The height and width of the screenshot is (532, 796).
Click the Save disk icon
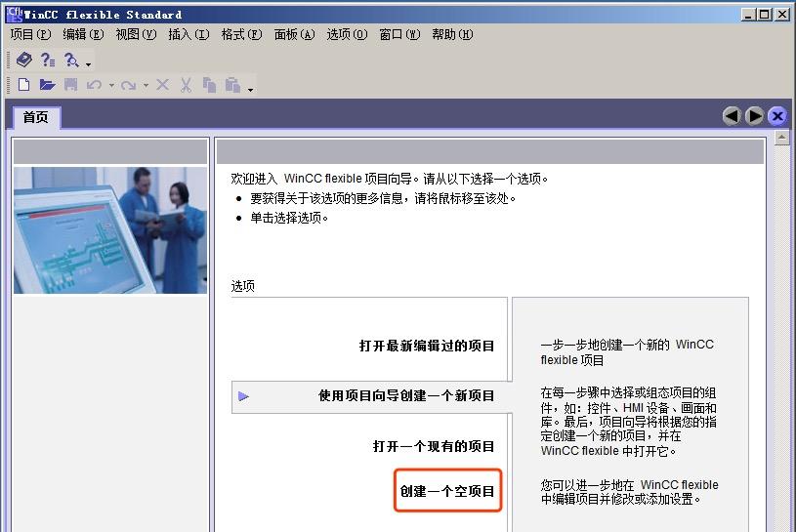point(70,85)
